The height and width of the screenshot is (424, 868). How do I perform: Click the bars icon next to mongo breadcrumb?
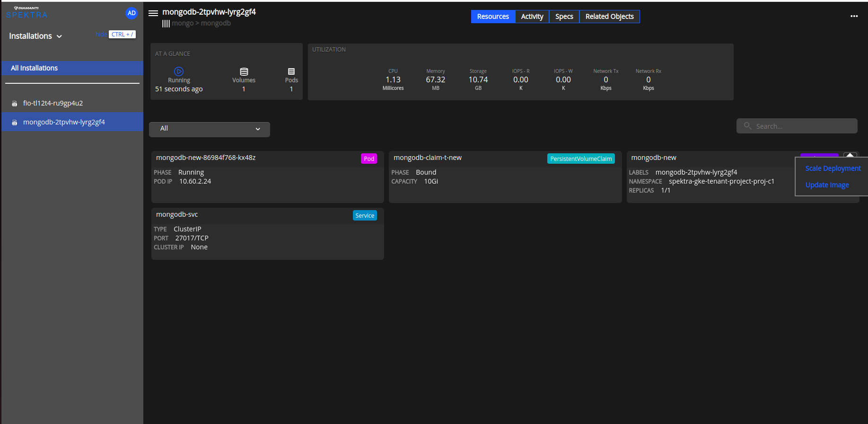[x=166, y=23]
